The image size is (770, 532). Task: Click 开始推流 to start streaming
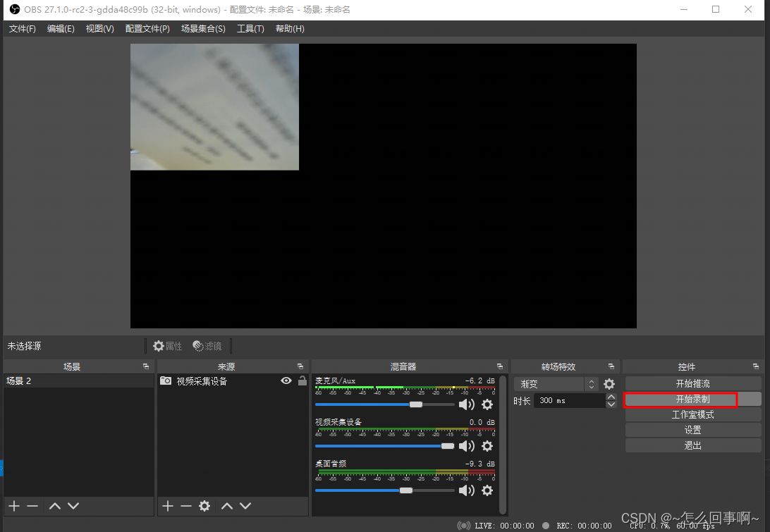693,384
